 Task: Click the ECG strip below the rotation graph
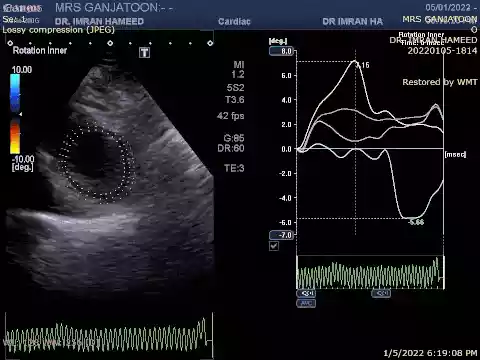(x=370, y=273)
